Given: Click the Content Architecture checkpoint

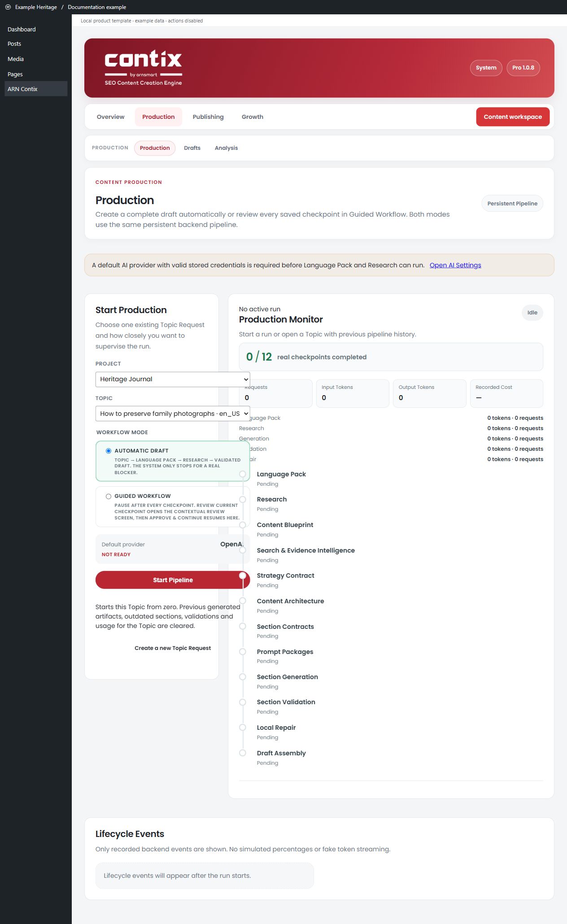Looking at the screenshot, I should click(x=290, y=601).
